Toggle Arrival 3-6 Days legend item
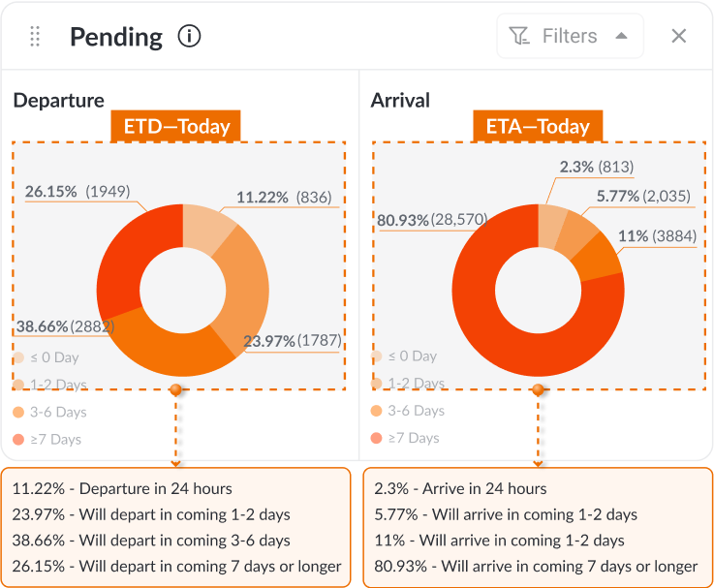 coord(409,412)
